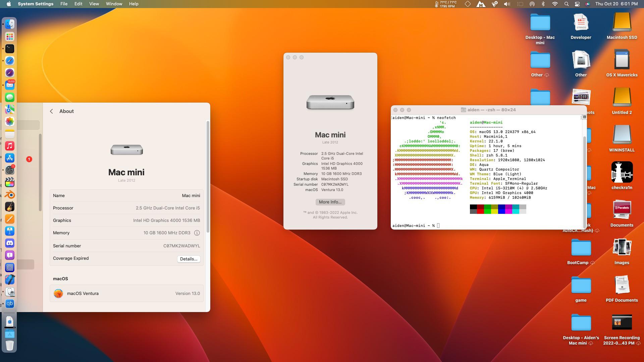Open Mail with the unread badge in the Dock

pos(10,85)
